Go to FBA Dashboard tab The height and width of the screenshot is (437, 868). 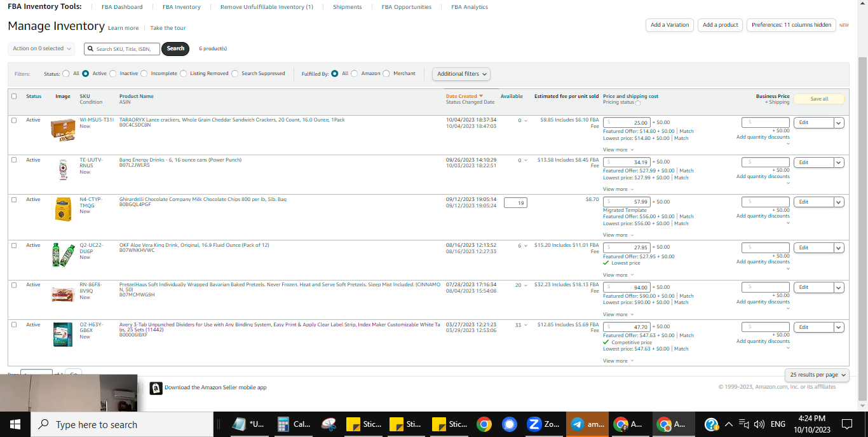pos(122,7)
